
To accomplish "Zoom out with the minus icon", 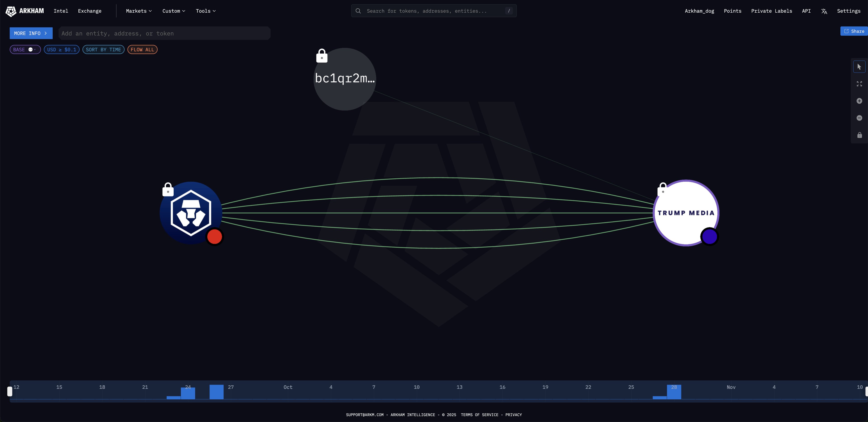I will coord(859,118).
